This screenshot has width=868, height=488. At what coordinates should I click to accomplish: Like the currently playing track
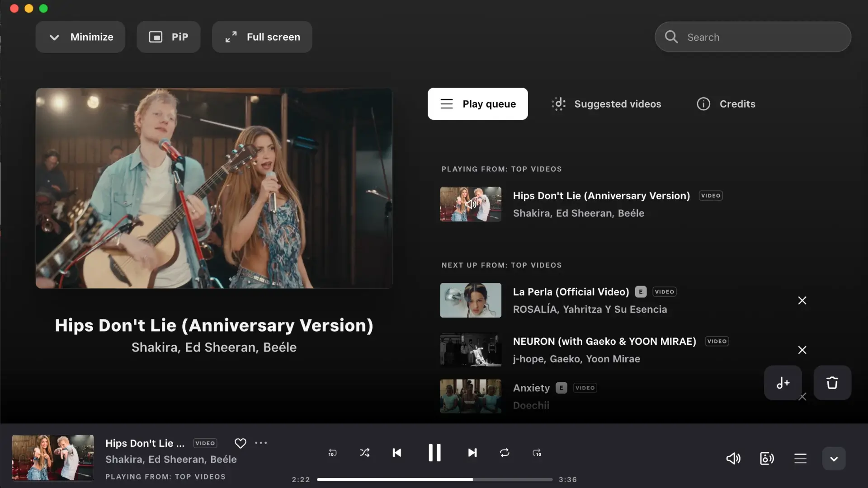(240, 443)
